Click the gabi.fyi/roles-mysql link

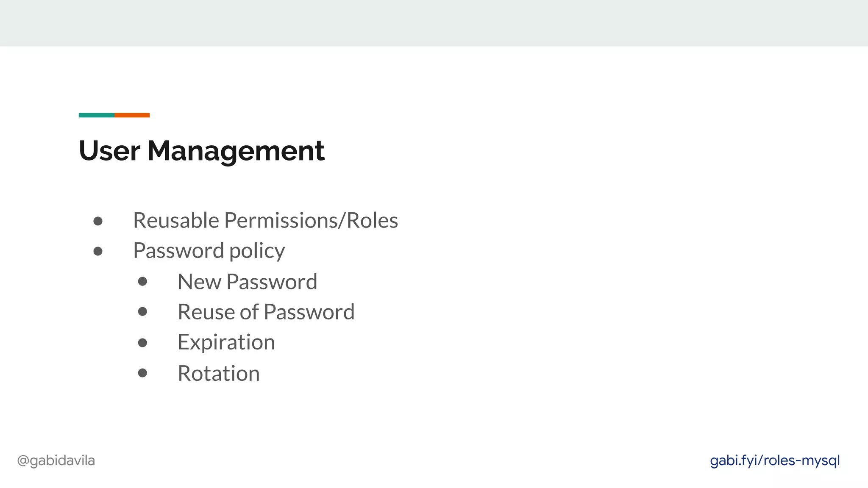(x=774, y=460)
